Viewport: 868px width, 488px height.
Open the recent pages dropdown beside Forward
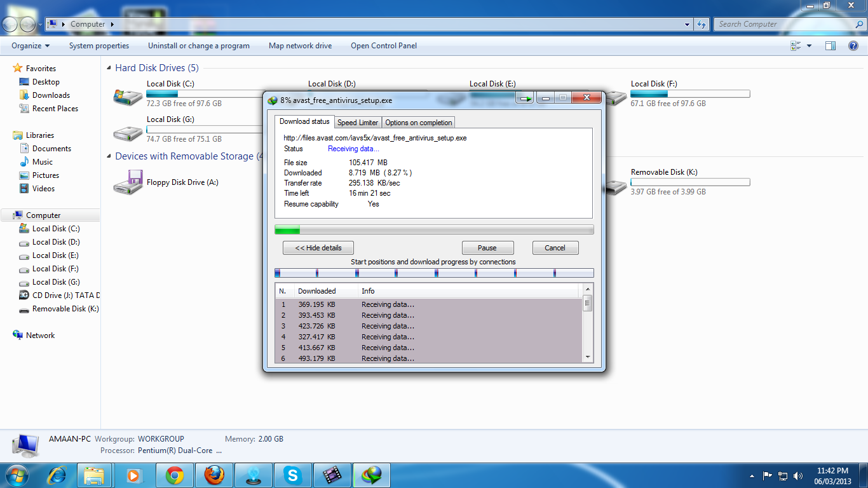(40, 25)
